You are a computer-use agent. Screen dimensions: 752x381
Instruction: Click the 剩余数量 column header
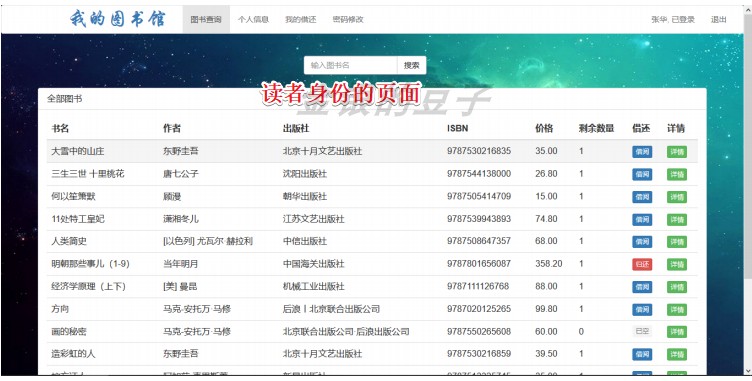pyautogui.click(x=596, y=129)
